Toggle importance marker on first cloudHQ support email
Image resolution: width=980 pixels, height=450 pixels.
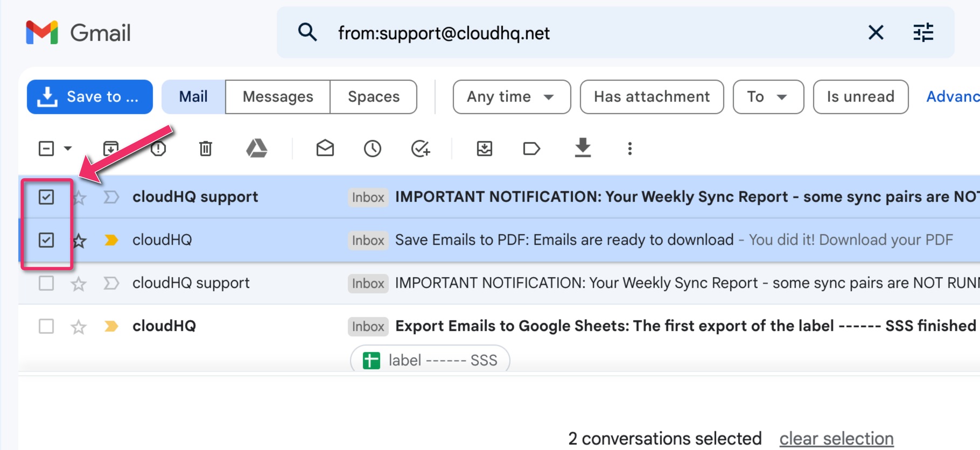pos(111,197)
